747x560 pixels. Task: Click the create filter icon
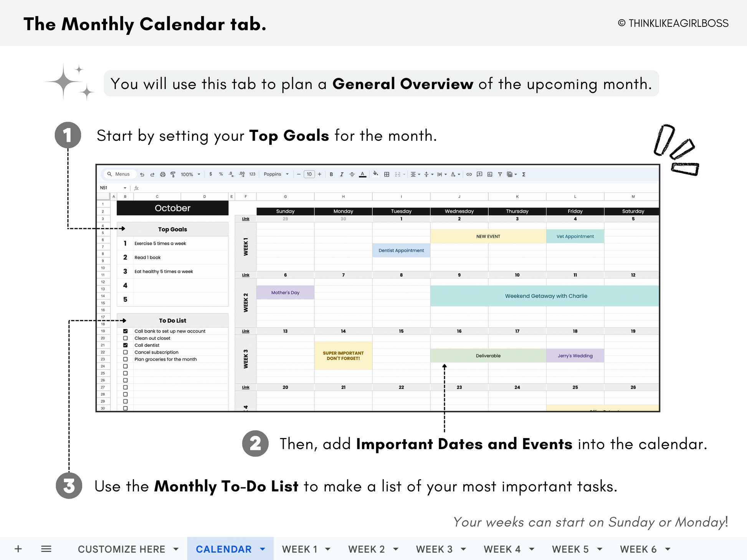coord(500,175)
